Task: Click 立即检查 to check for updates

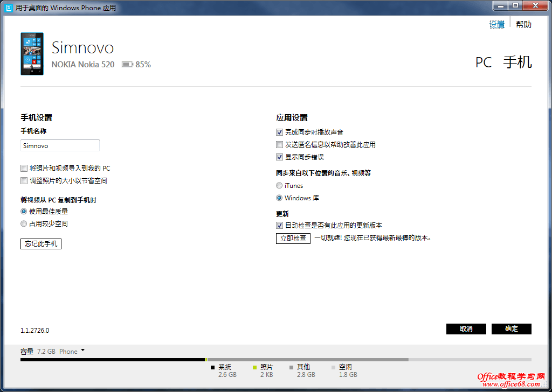Action: (293, 239)
